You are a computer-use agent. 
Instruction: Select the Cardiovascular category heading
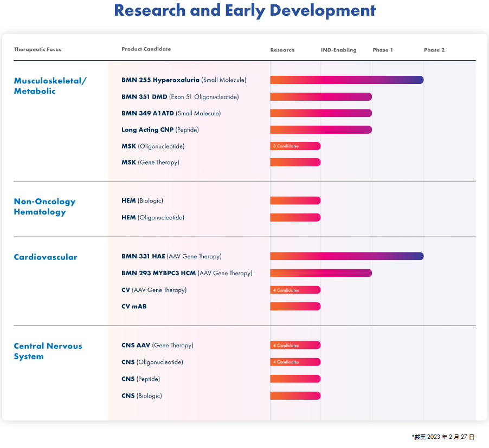pos(46,257)
